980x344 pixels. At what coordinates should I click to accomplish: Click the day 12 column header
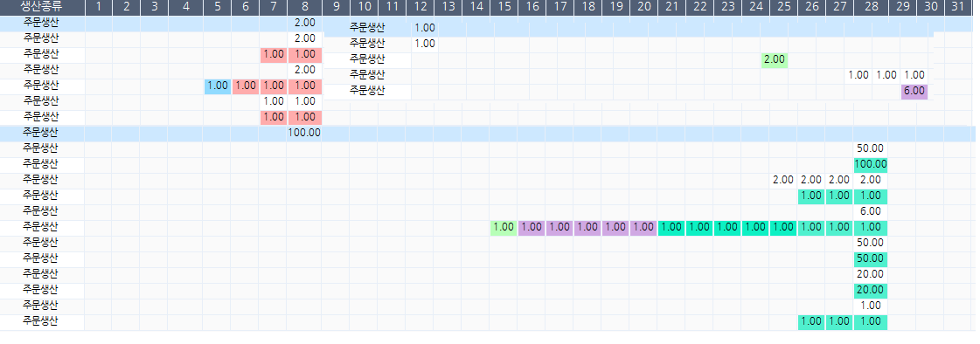tap(420, 8)
